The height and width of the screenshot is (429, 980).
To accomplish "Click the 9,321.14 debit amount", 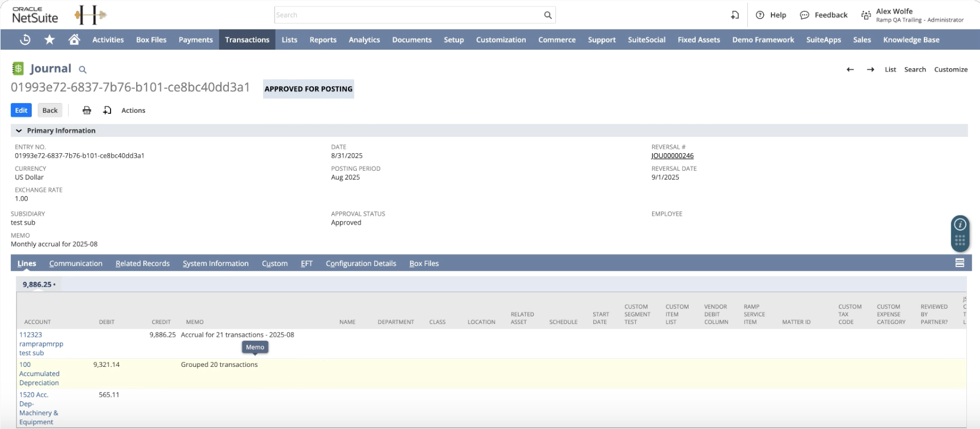I will [x=106, y=365].
